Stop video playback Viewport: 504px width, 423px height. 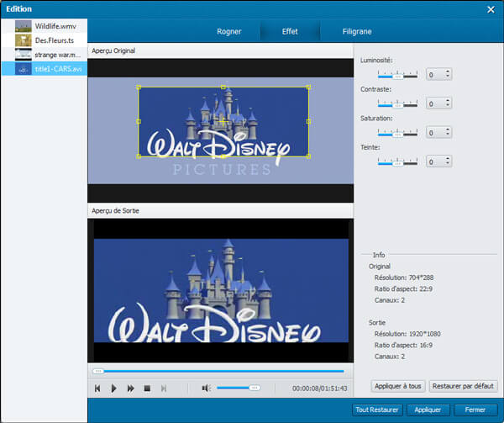[147, 388]
